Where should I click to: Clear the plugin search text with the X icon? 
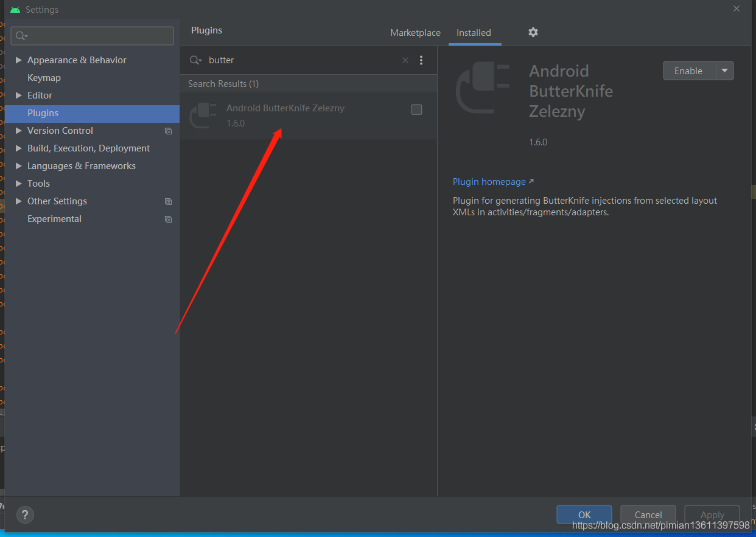(405, 60)
